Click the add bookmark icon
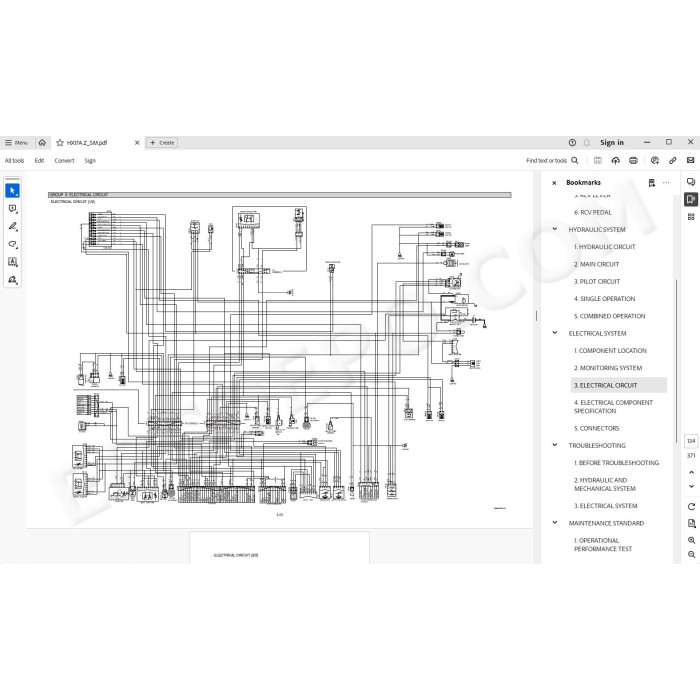The height and width of the screenshot is (700, 700). [x=652, y=183]
